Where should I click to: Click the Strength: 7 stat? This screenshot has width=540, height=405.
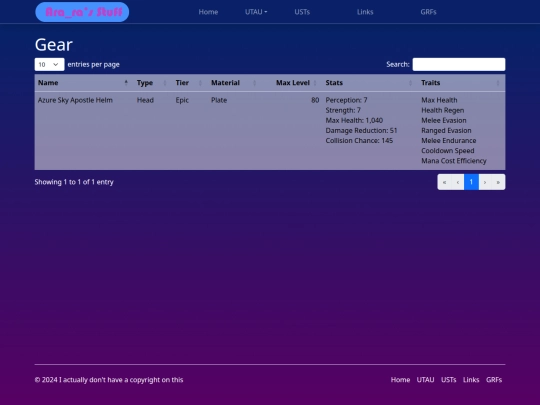click(343, 110)
